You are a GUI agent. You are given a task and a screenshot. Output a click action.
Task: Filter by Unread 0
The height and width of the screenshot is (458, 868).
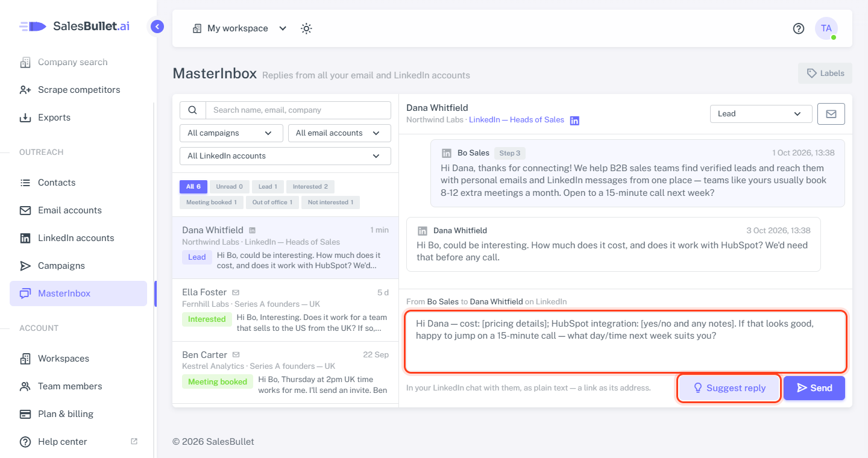230,187
